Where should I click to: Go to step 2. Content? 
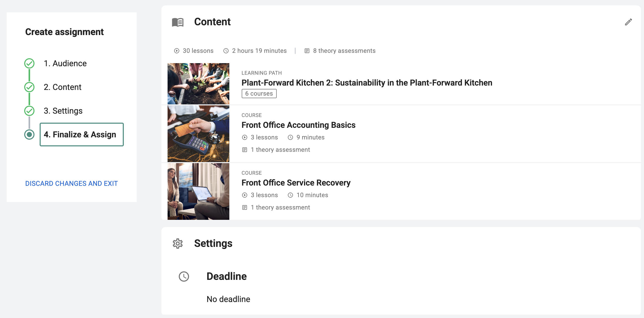pyautogui.click(x=63, y=87)
